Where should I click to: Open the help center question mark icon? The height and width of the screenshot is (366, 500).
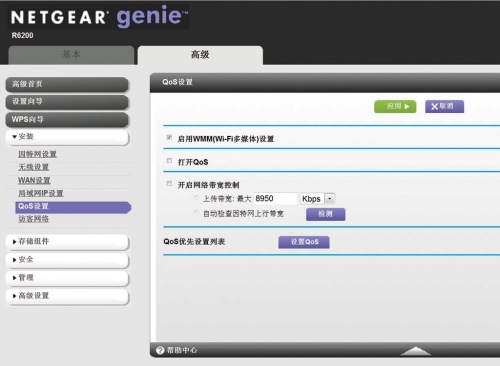click(160, 350)
